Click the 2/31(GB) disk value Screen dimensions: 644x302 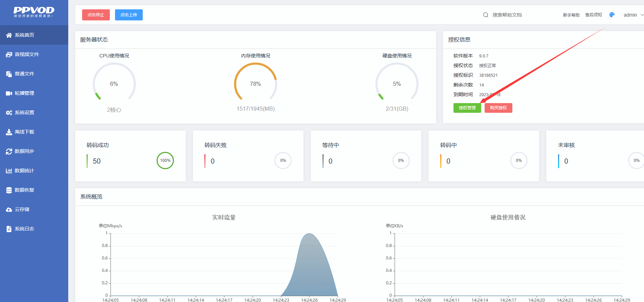[x=397, y=109]
